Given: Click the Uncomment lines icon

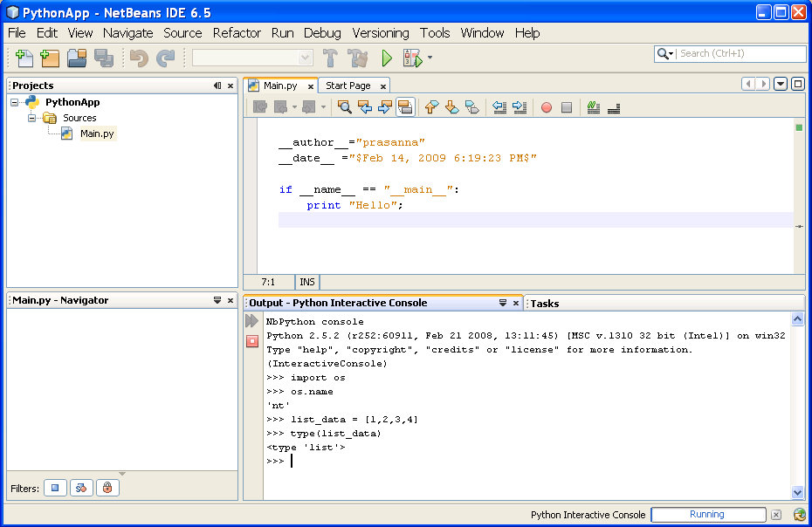Looking at the screenshot, I should pos(614,107).
